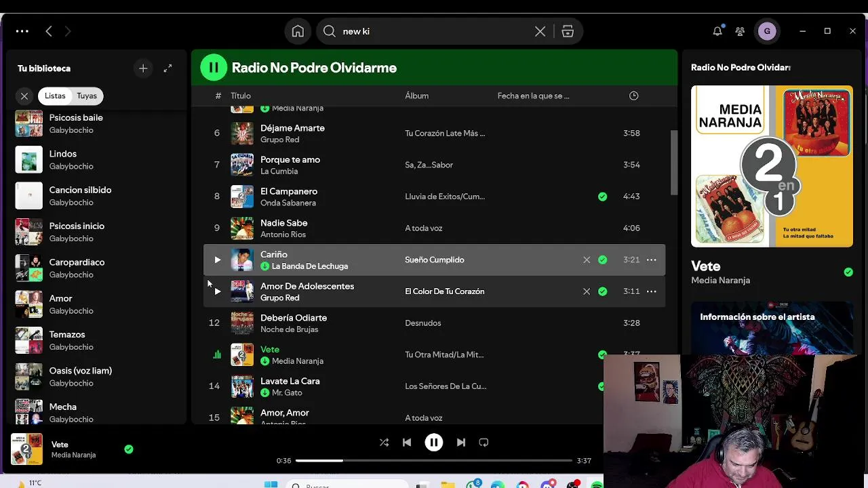Sort tracks by Título column

(241, 96)
